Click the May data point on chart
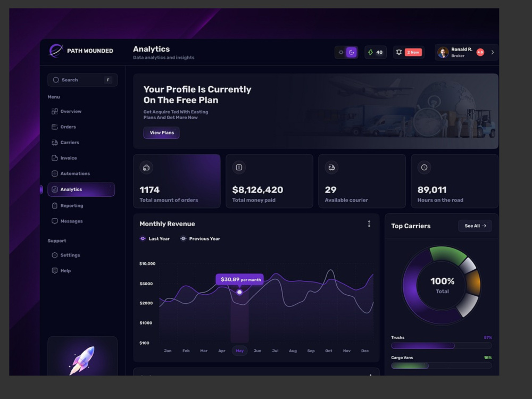This screenshot has height=399, width=532. point(239,292)
